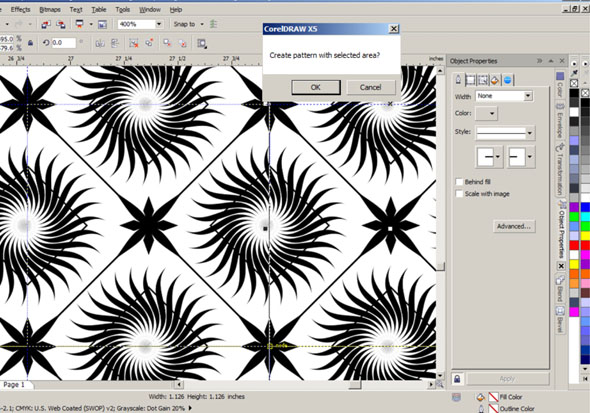Toggle the auto-apply lock icon beside Apply
This screenshot has width=590, height=413.
coord(457,379)
